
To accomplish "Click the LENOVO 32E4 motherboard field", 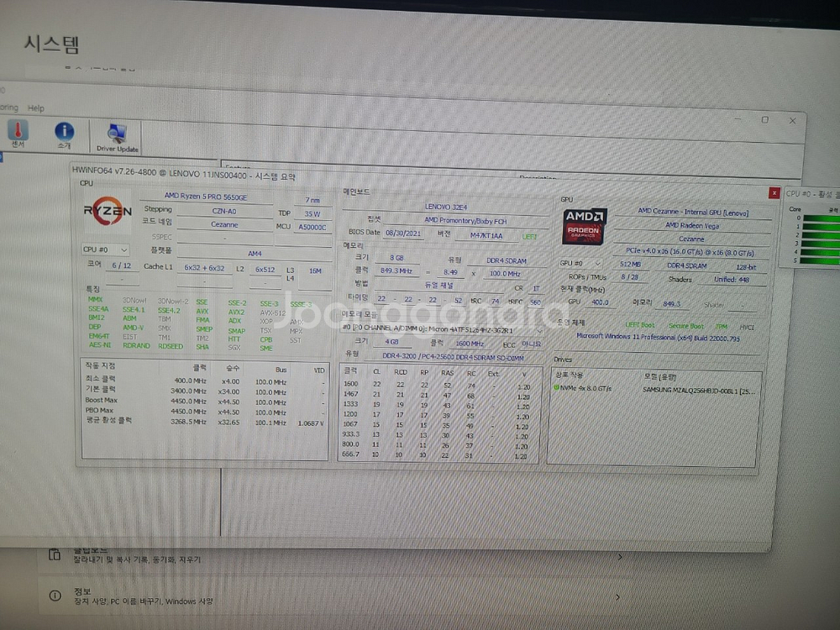I will [446, 207].
